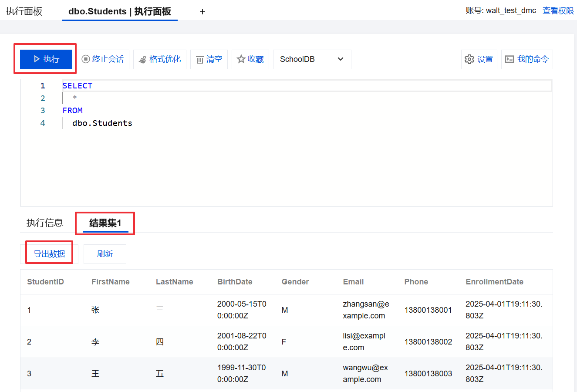
Task: Expand the SchoolDB database dropdown
Action: [312, 59]
